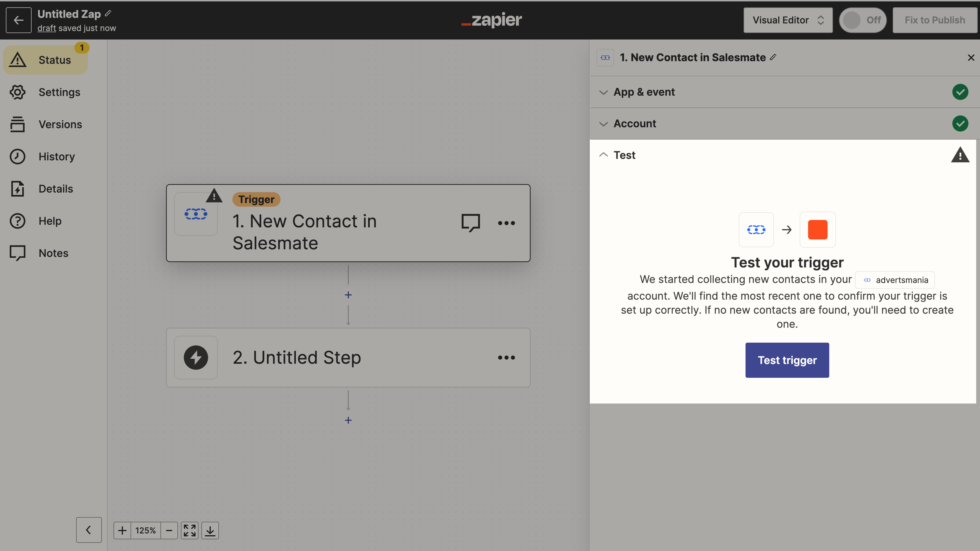
Task: Click the orange Zapier square icon
Action: coord(818,230)
